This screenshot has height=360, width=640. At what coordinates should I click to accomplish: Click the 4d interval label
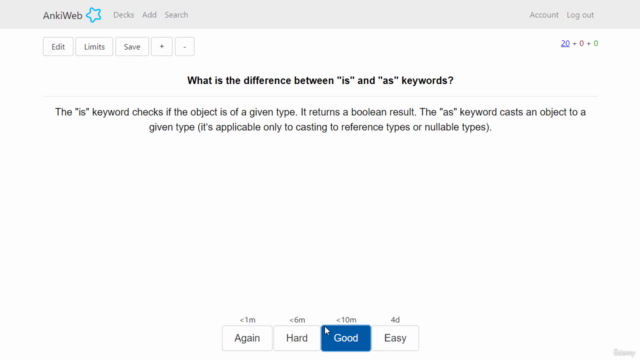(395, 320)
